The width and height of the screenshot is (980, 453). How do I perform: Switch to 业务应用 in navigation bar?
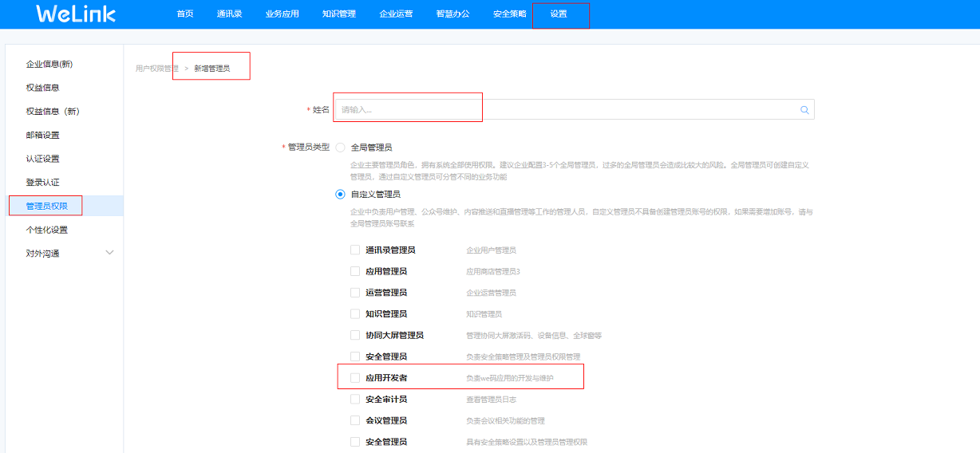(282, 14)
